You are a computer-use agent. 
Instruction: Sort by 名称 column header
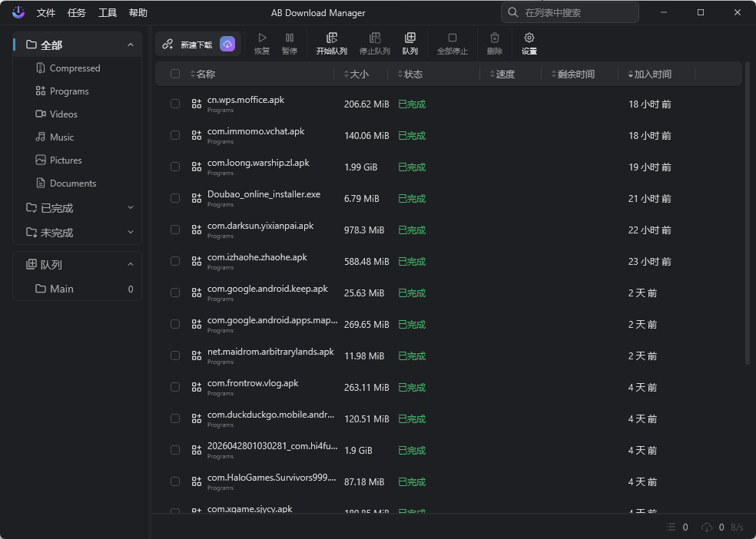pos(203,74)
